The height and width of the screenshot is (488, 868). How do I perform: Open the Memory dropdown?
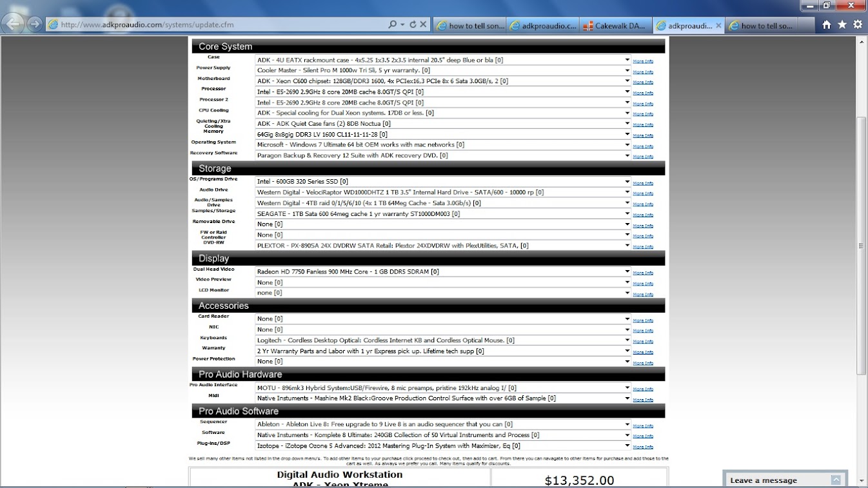442,134
